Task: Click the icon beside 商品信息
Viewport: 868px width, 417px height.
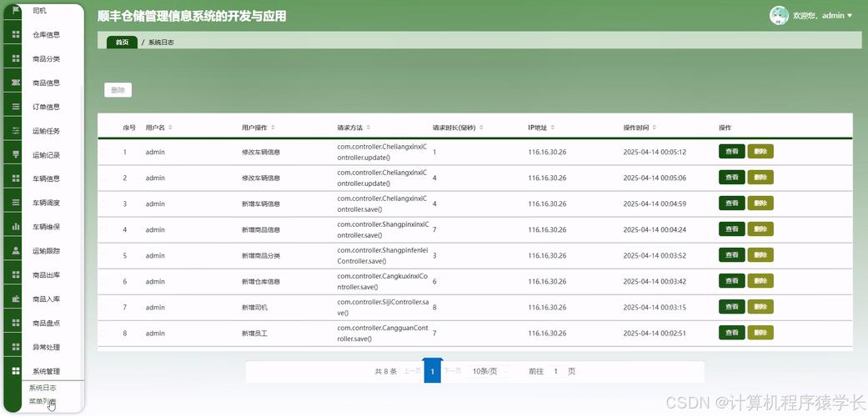Action: tap(16, 83)
